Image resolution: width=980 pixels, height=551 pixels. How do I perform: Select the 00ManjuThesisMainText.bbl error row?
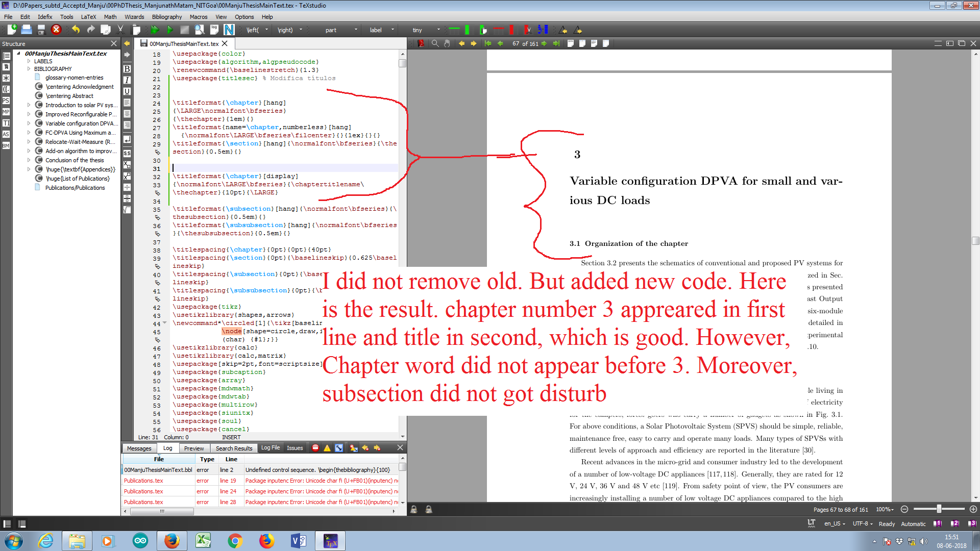pos(260,470)
